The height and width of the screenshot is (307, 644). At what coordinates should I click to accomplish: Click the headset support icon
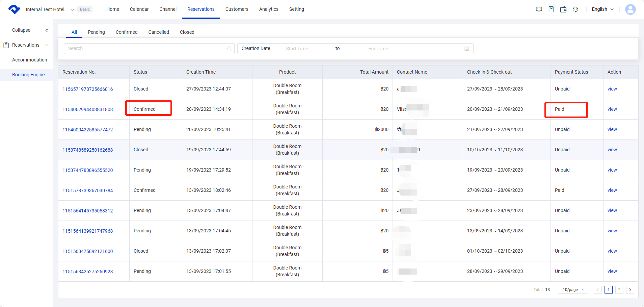pyautogui.click(x=575, y=9)
